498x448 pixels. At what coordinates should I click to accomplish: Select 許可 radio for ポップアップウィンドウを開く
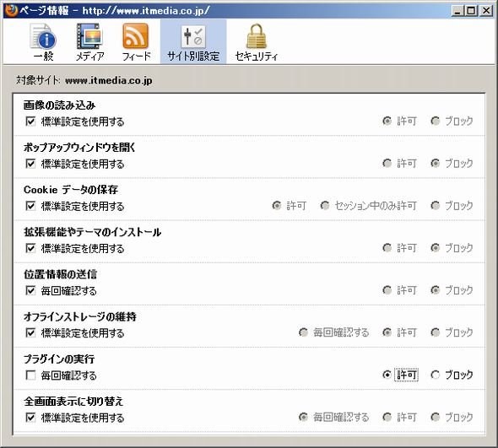387,163
